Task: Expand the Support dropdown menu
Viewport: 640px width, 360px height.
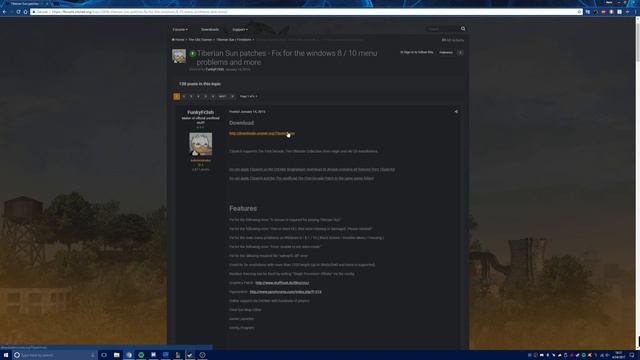Action: coord(240,29)
